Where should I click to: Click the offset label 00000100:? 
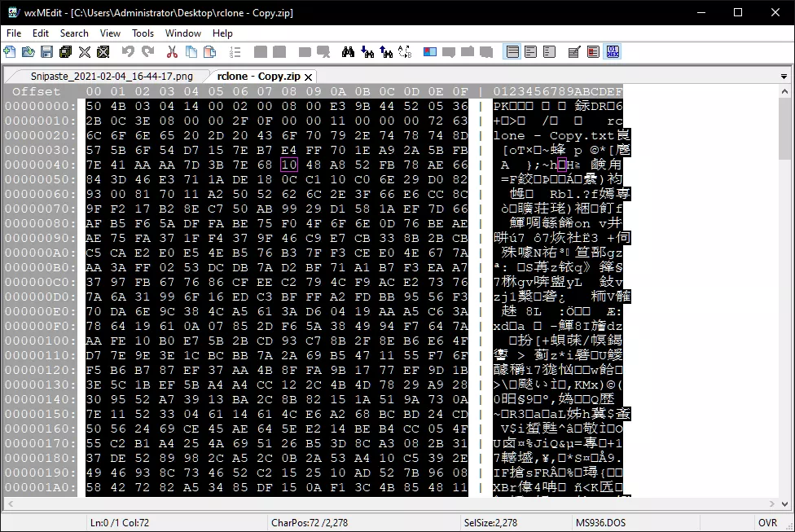click(x=41, y=341)
